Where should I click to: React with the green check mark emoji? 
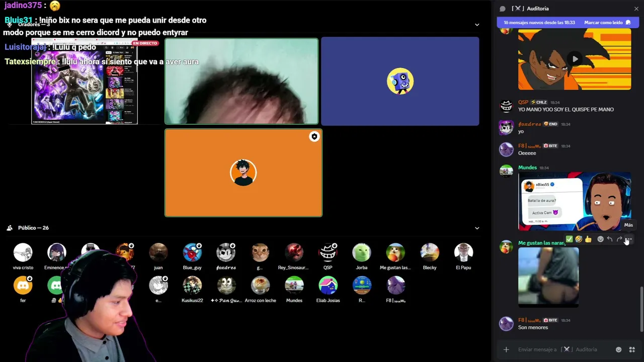[x=569, y=239]
